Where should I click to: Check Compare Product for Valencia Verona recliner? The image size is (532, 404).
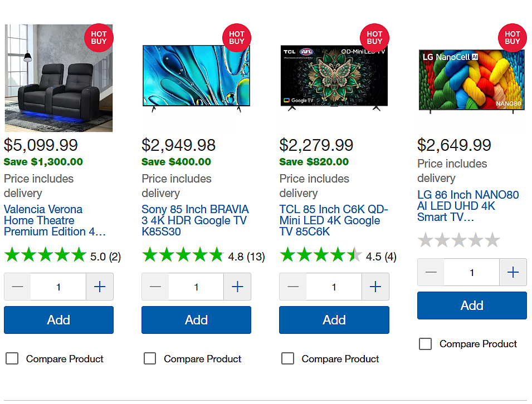click(12, 358)
